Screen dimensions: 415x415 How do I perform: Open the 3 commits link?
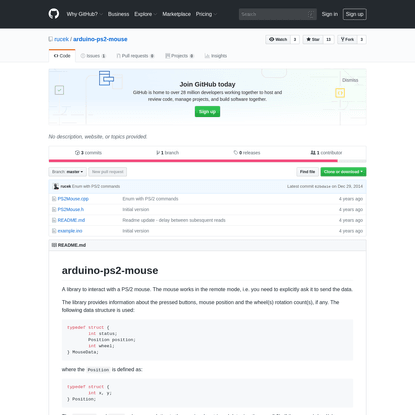(x=88, y=153)
